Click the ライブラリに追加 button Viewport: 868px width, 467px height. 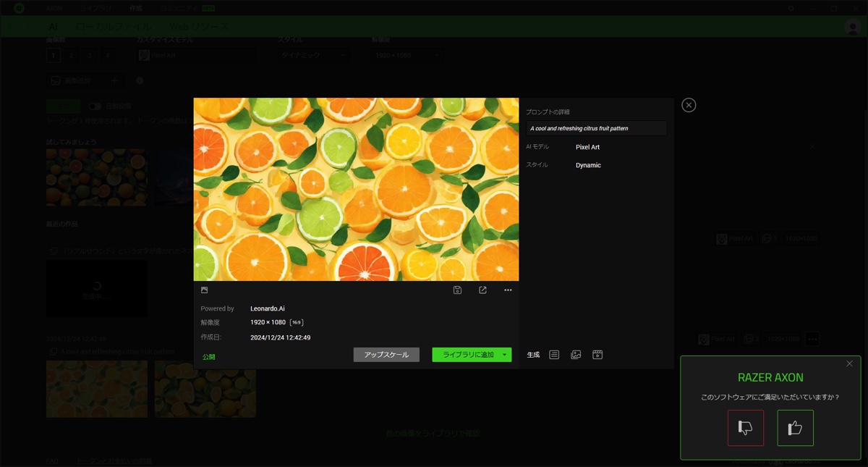pos(467,355)
